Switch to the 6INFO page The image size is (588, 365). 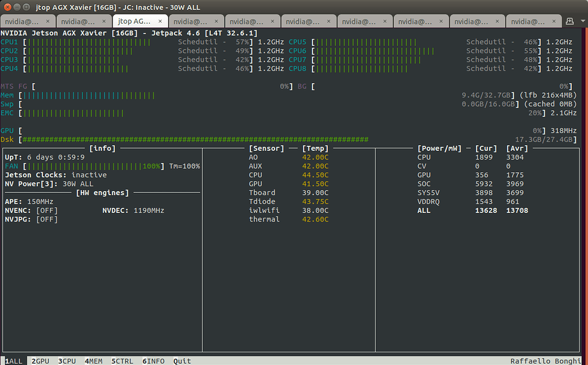click(153, 361)
